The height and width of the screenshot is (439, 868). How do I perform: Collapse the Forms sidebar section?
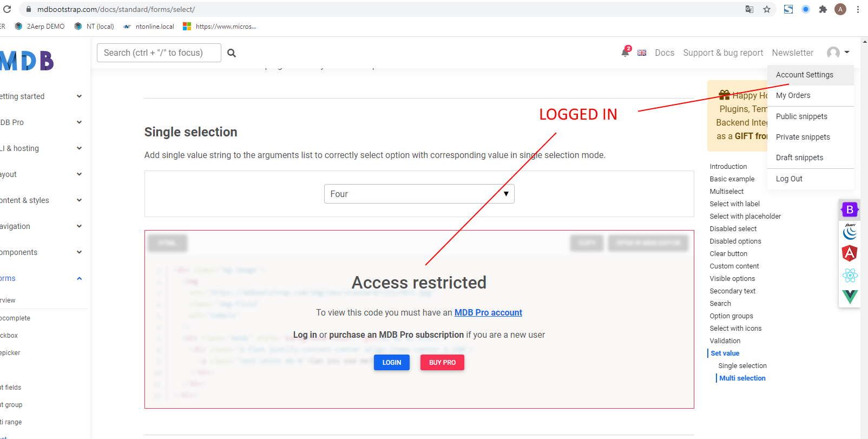pyautogui.click(x=79, y=278)
